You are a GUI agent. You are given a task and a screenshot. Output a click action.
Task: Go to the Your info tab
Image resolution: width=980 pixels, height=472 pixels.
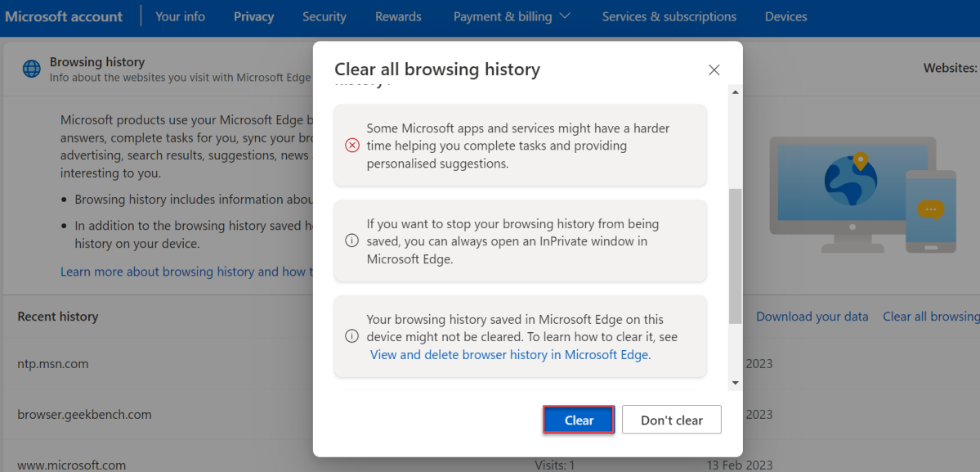[x=180, y=17]
